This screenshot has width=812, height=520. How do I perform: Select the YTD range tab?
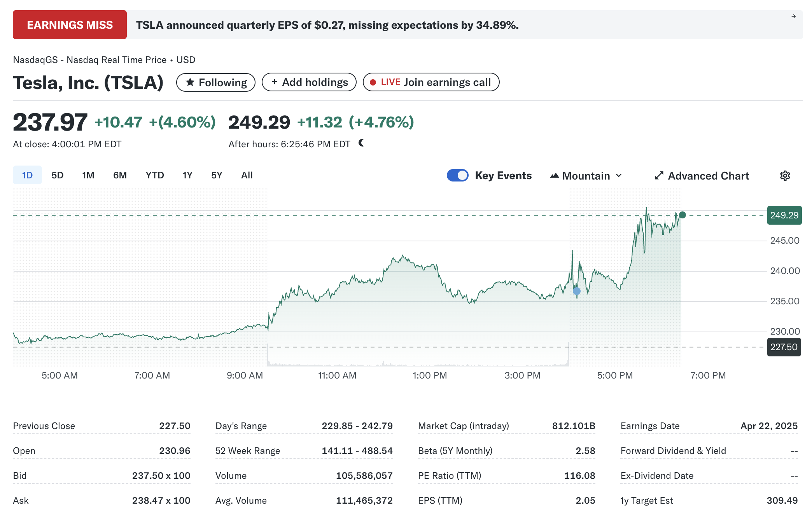(155, 175)
